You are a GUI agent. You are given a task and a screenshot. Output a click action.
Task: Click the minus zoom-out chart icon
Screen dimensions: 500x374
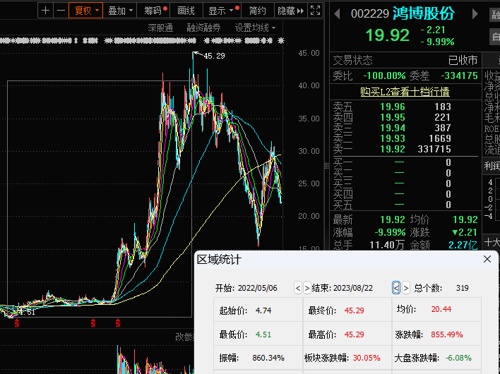pyautogui.click(x=61, y=11)
